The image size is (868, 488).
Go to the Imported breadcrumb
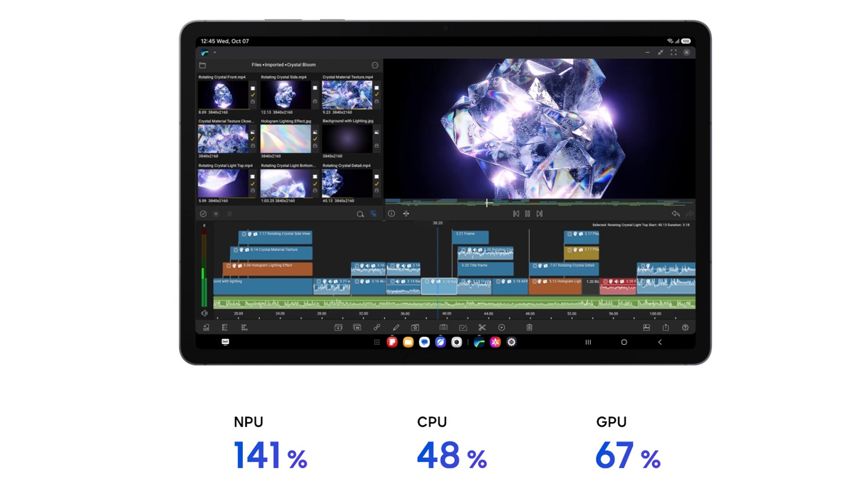274,65
